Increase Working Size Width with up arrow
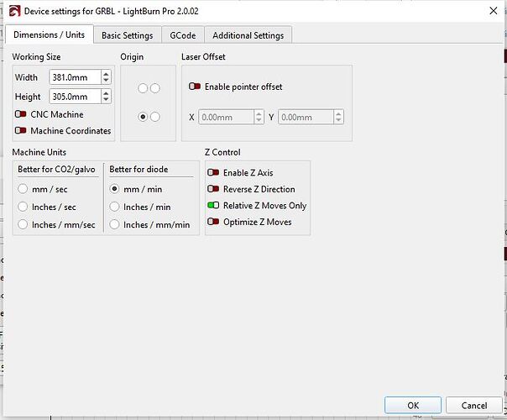Image resolution: width=507 pixels, height=420 pixels. point(105,73)
